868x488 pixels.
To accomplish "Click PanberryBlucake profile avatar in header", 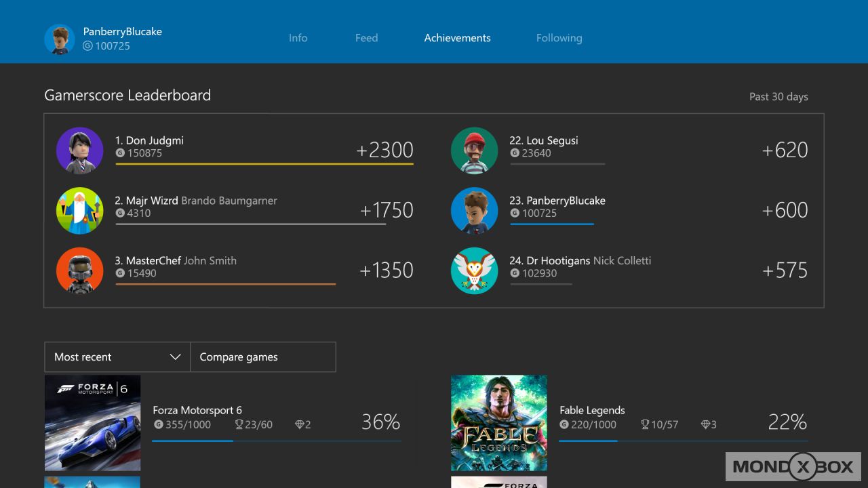I will 60,39.
